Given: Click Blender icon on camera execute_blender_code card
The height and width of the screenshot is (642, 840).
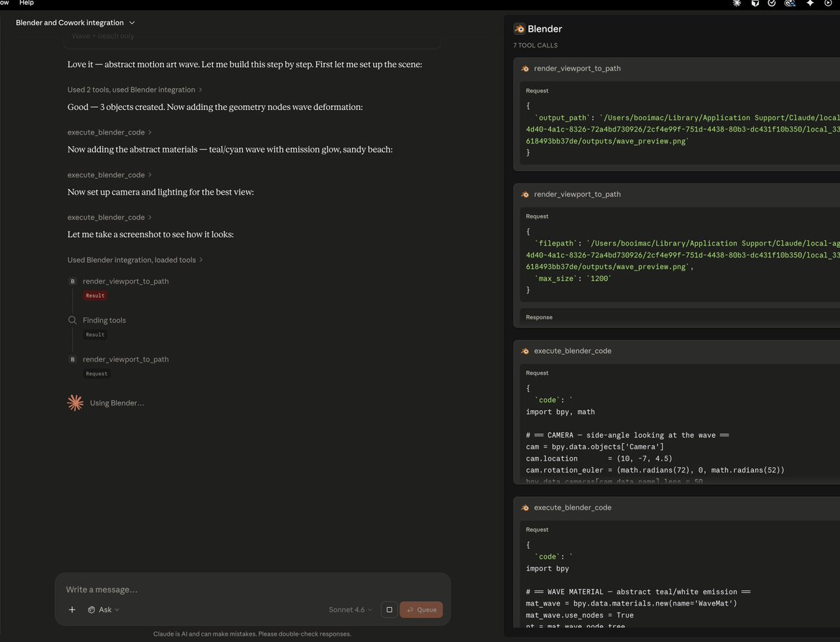Looking at the screenshot, I should tap(525, 351).
